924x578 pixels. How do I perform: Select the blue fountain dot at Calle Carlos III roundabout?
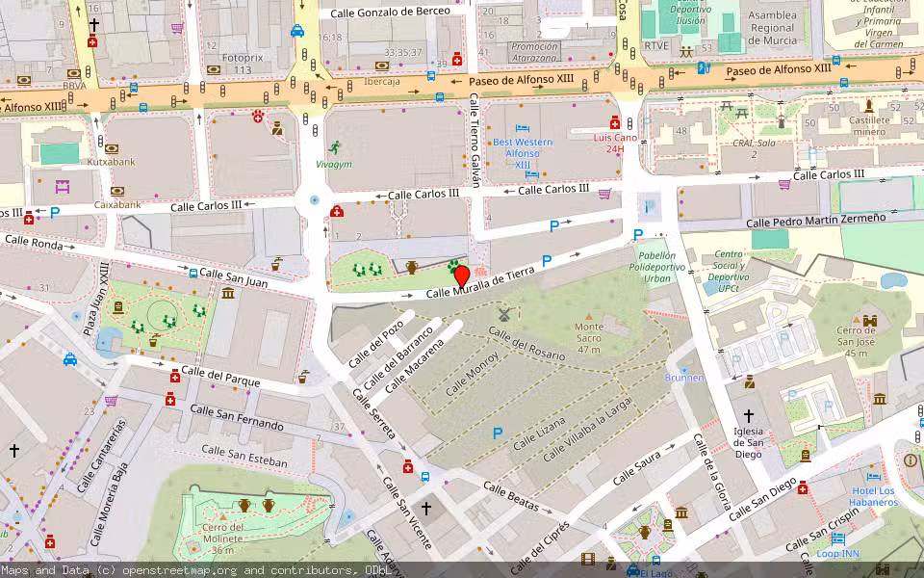coord(314,200)
